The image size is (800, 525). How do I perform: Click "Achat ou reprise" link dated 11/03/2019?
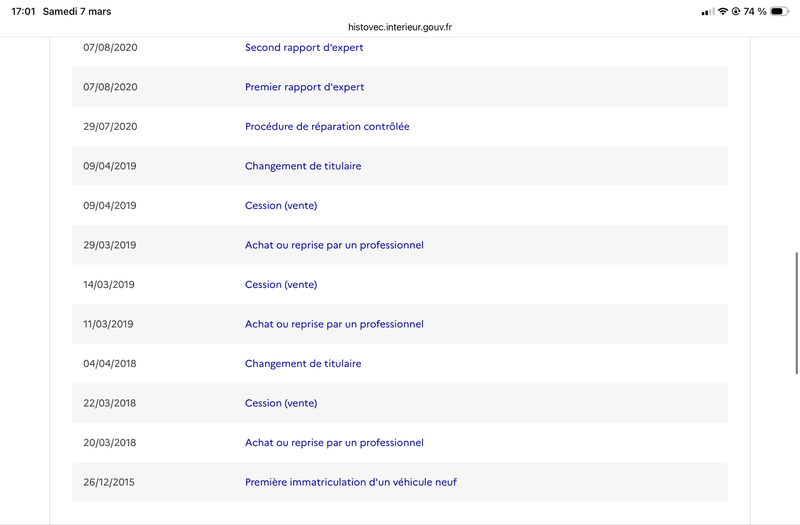(x=334, y=324)
